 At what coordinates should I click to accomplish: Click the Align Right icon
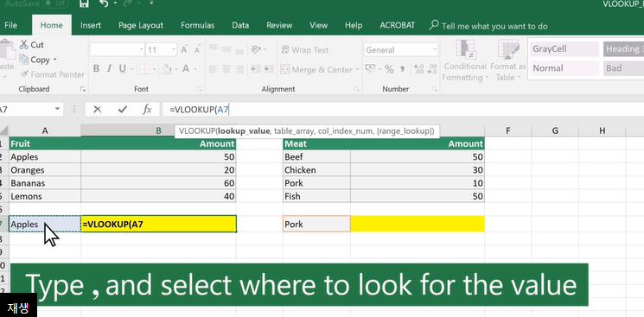pyautogui.click(x=239, y=69)
